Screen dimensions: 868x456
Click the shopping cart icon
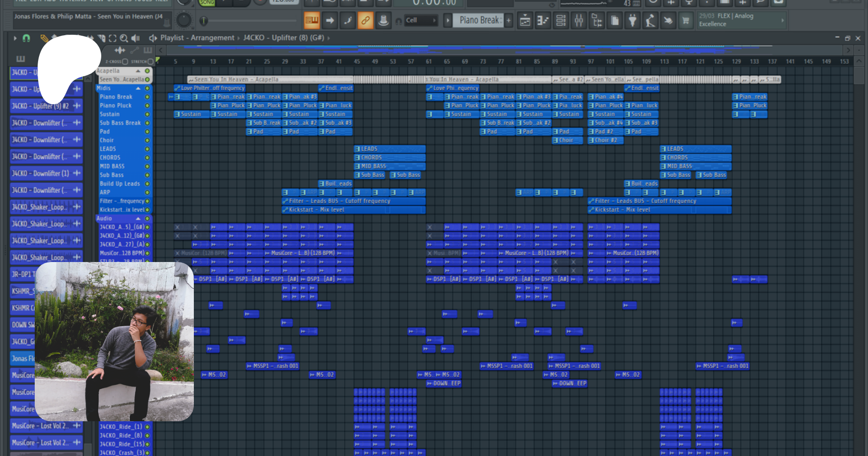click(x=685, y=20)
